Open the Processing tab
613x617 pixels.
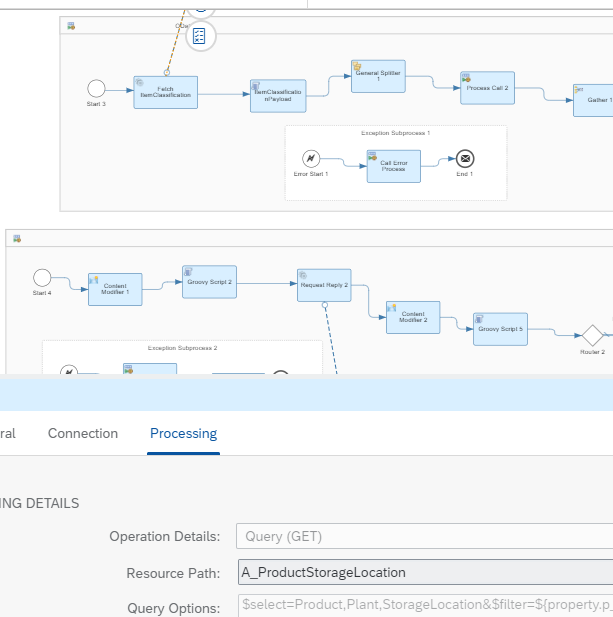coord(183,433)
